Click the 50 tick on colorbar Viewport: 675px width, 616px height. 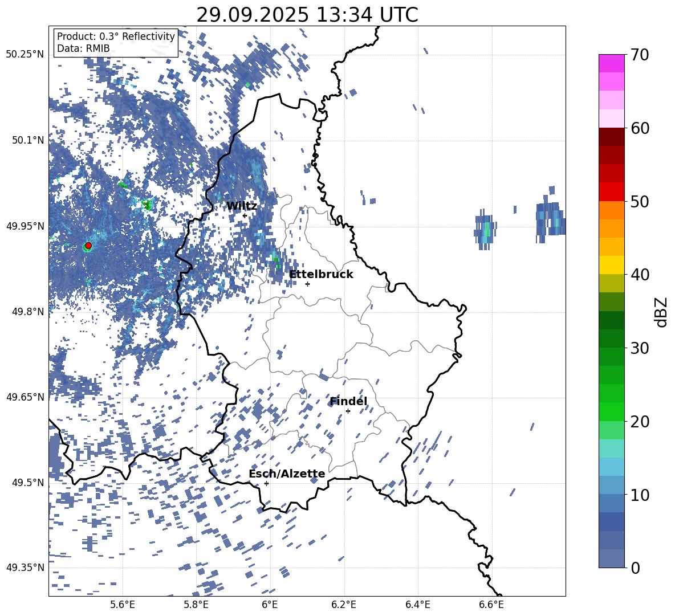tap(640, 202)
